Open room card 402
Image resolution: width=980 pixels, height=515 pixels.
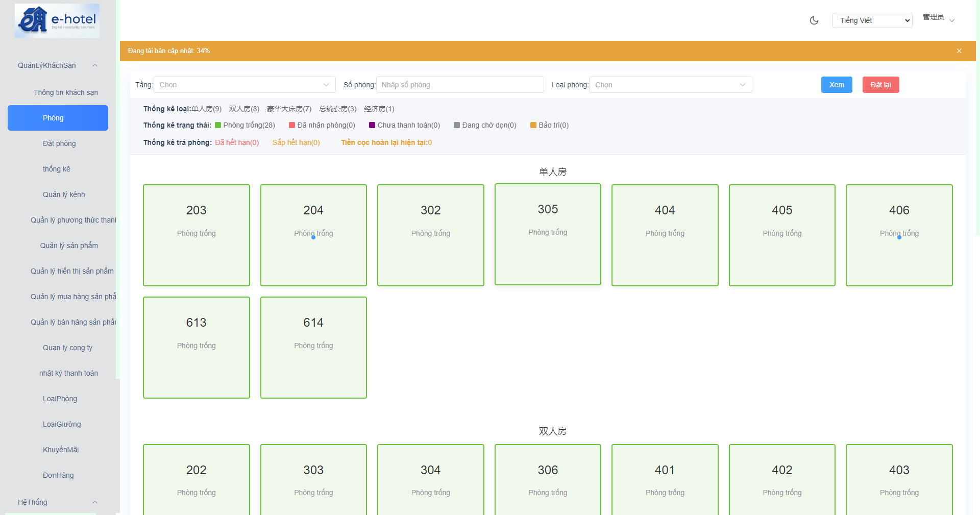pos(782,480)
